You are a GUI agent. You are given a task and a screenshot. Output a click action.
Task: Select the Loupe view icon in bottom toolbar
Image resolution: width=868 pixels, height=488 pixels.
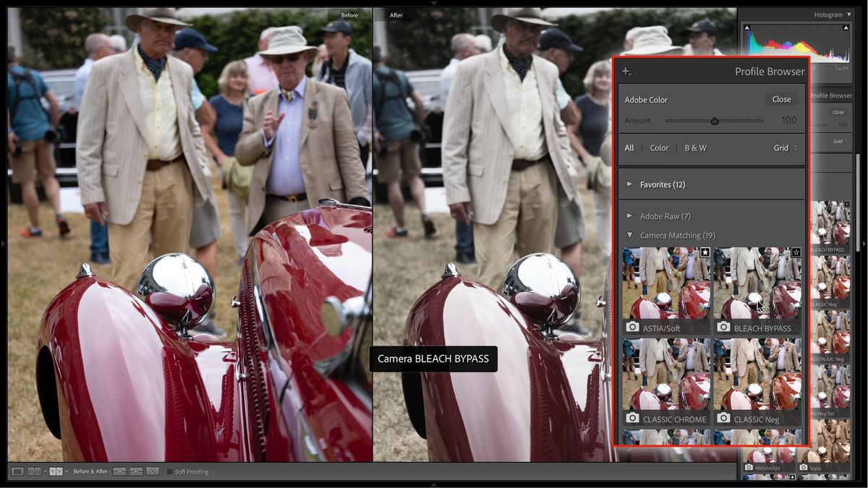point(18,471)
